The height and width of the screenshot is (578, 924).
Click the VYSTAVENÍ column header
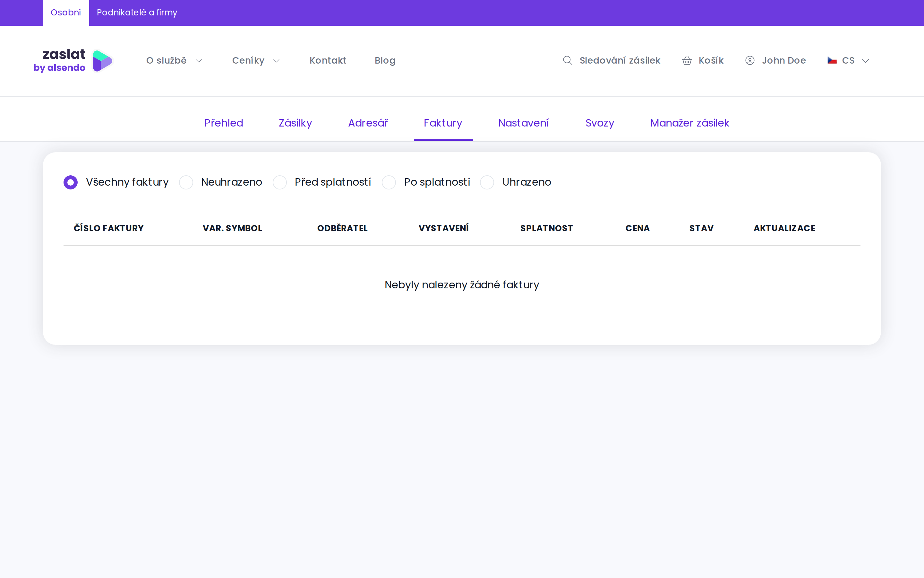click(x=444, y=228)
